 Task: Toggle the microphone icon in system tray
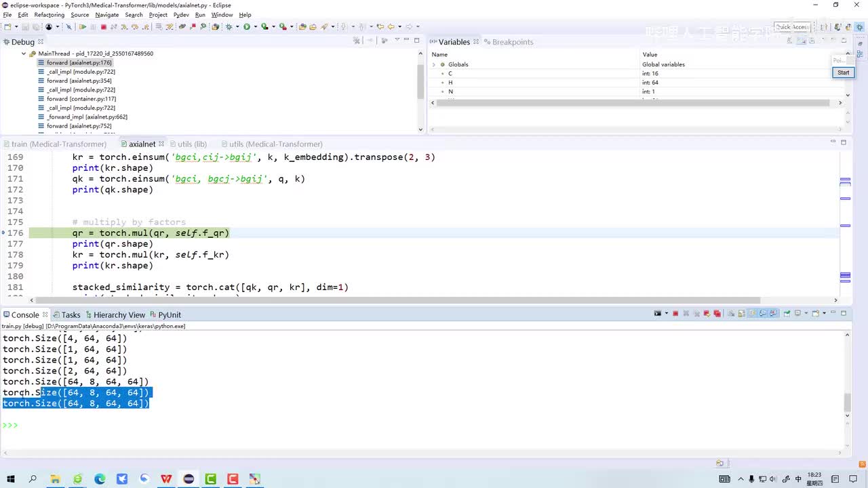tap(751, 479)
